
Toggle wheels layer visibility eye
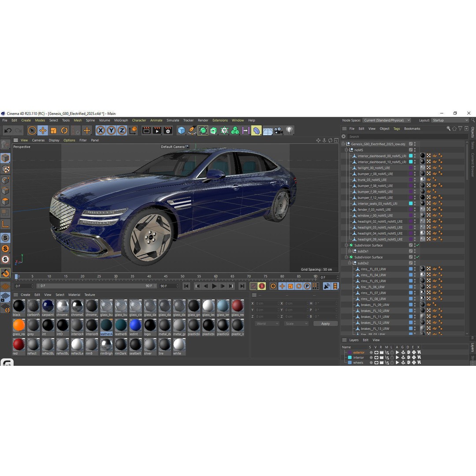376,362
